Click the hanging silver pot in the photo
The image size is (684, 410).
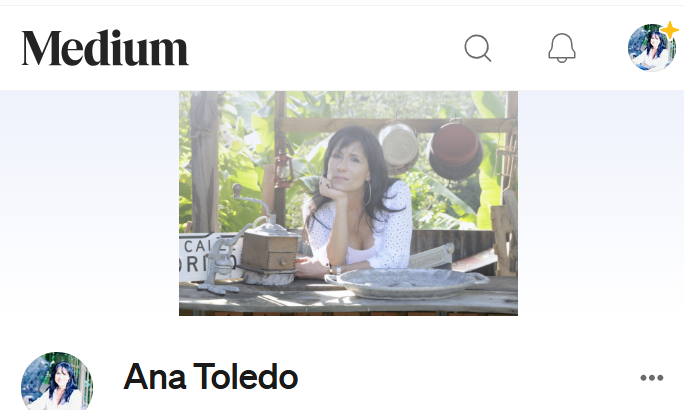pos(398,146)
